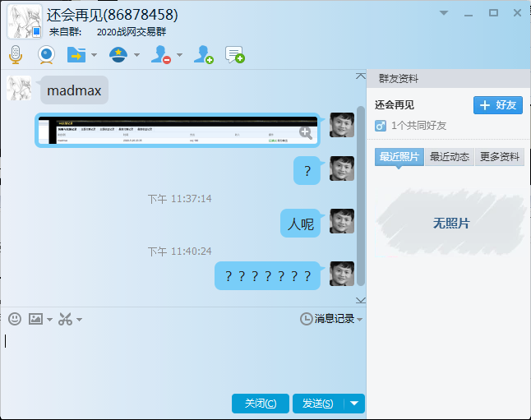Screen dimensions: 531x420
Task: Expand the dropdown arrow beside the Send button
Action: [x=354, y=403]
